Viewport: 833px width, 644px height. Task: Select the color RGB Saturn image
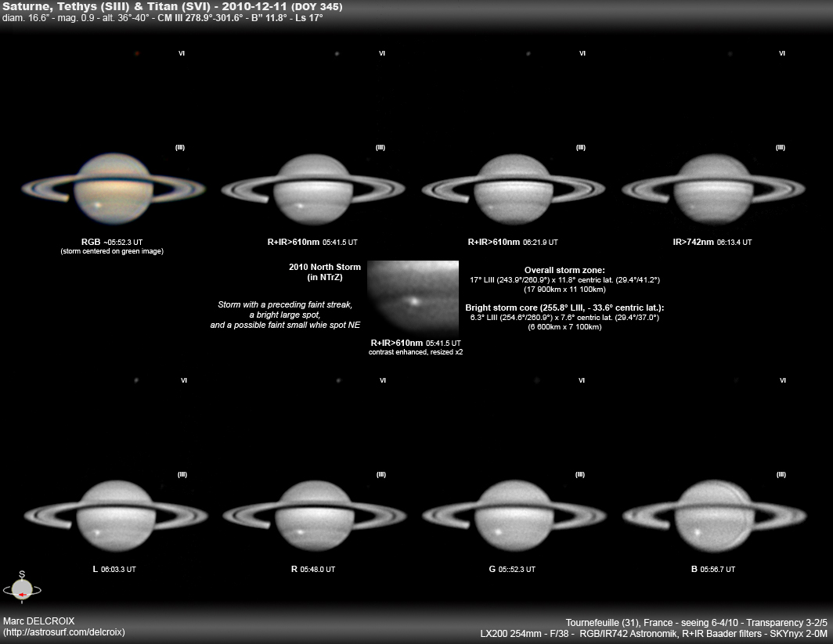[x=114, y=189]
